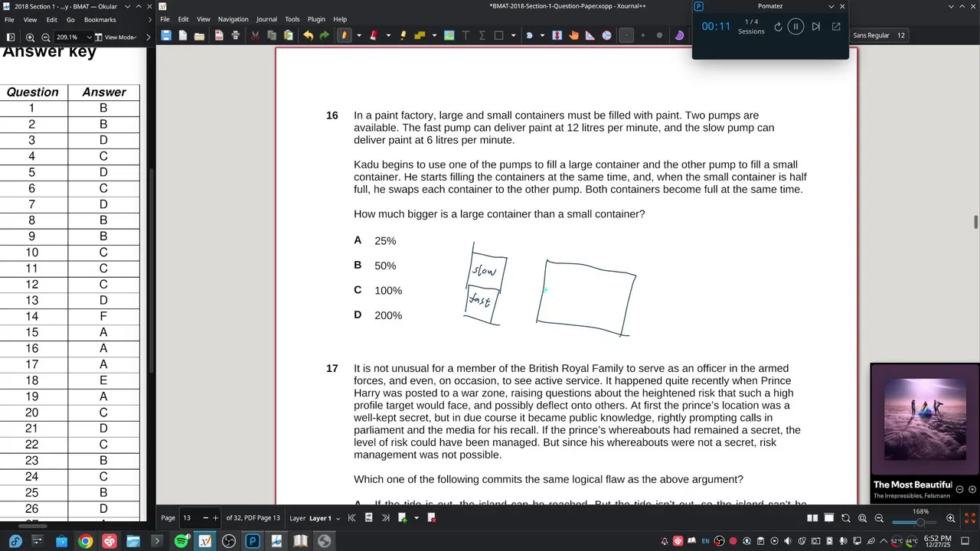Save the Xournal++ document
980x551 pixels.
pos(166,35)
